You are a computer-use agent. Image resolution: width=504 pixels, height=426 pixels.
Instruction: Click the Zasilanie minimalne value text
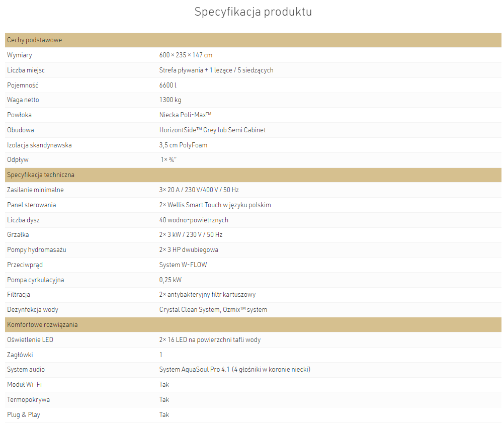coord(199,190)
